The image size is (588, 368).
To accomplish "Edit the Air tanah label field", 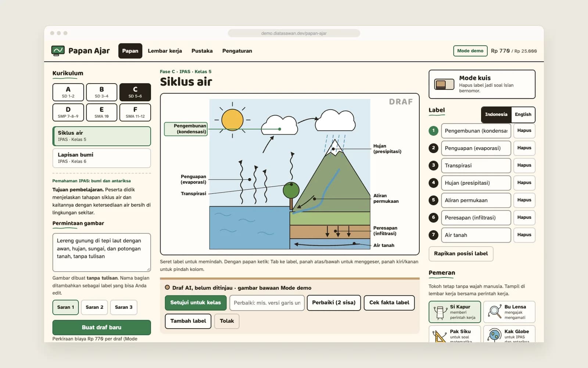I will [476, 235].
